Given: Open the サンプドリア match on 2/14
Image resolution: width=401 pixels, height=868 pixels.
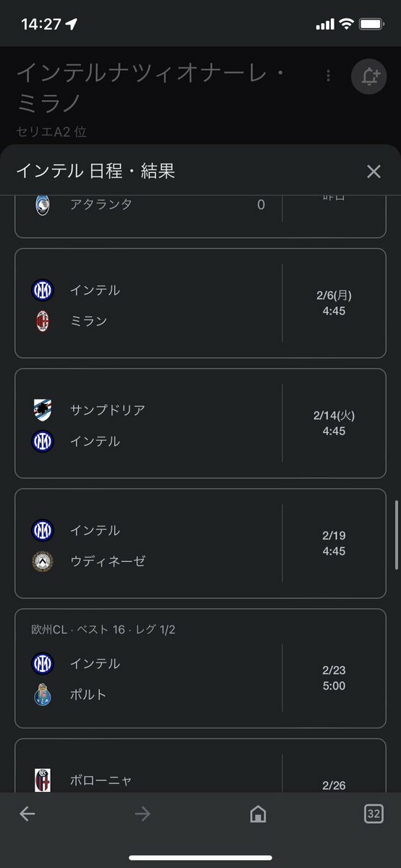Looking at the screenshot, I should coord(200,424).
